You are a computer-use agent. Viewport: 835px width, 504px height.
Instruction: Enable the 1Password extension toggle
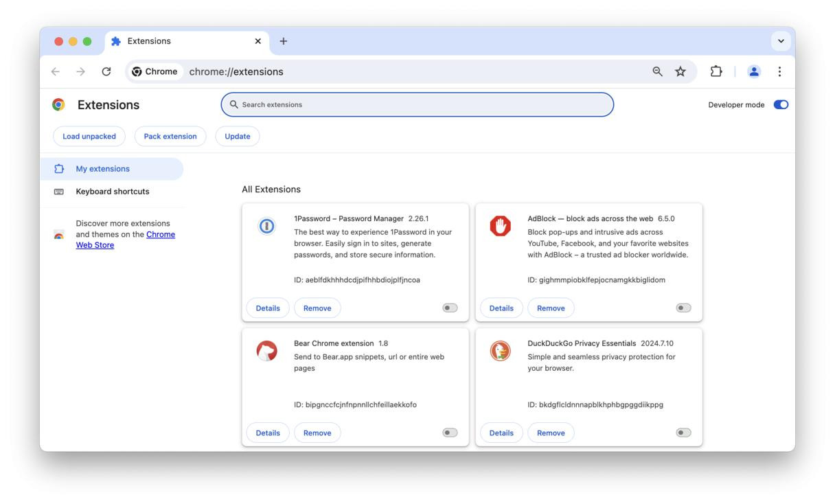(450, 308)
